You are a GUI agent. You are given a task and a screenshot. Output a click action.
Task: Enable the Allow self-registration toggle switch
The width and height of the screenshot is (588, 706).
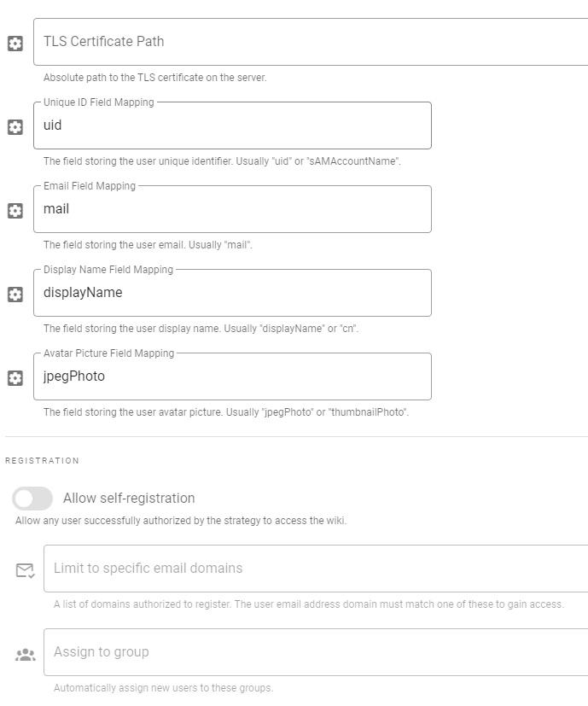coord(32,499)
